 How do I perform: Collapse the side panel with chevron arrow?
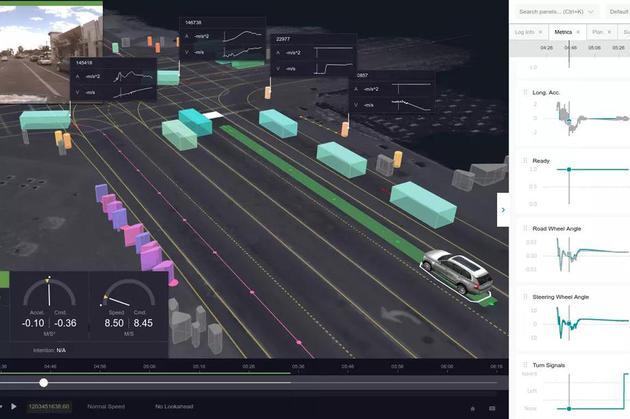(503, 209)
